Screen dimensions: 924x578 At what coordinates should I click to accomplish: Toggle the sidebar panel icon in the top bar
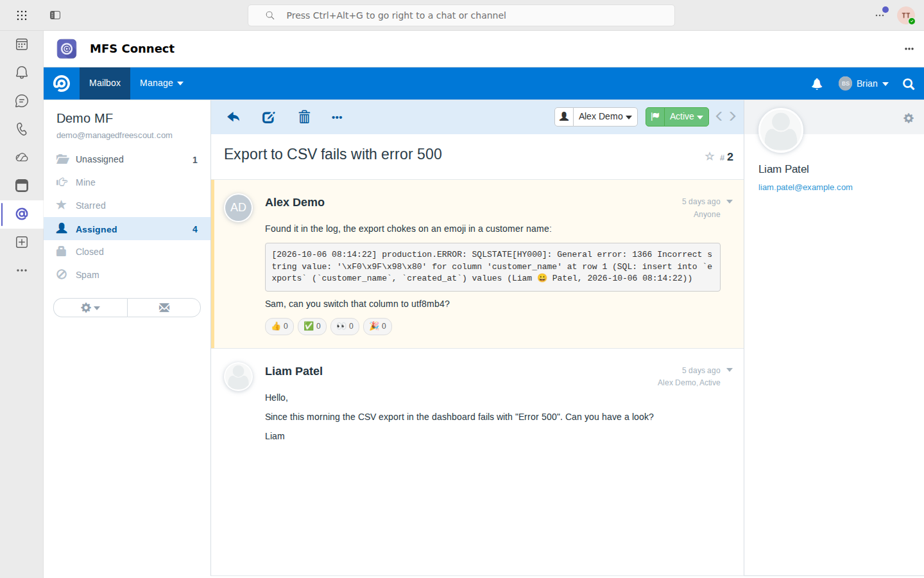[x=55, y=15]
